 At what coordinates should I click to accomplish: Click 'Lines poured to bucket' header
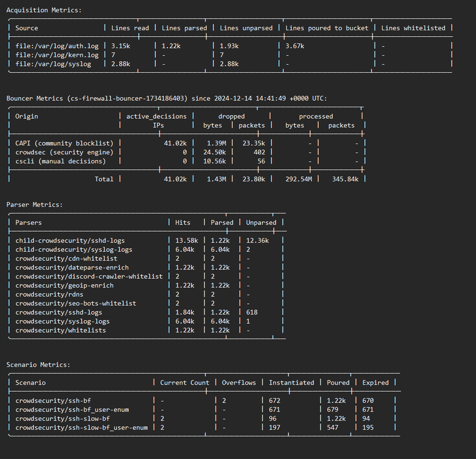[327, 28]
